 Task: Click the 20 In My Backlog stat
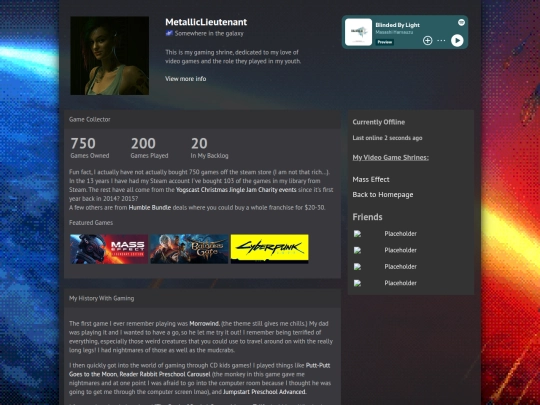point(209,147)
